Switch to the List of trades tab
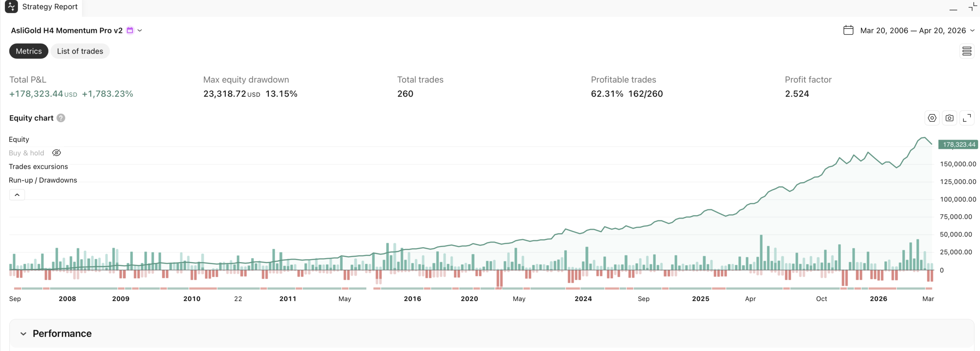 coord(80,51)
